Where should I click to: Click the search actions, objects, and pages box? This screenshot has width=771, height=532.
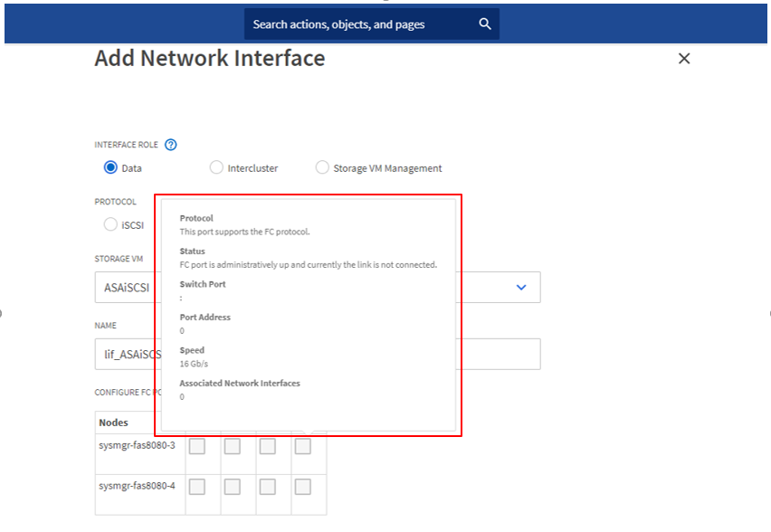click(x=362, y=24)
